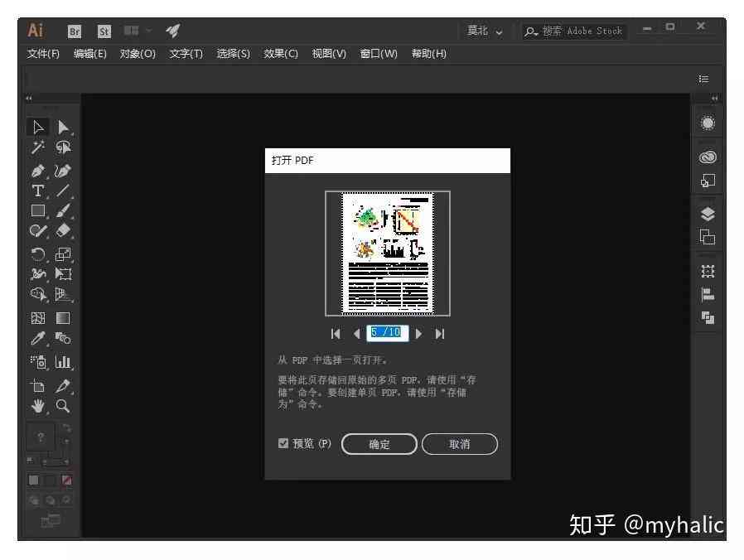This screenshot has height=560, width=744.
Task: Toggle the 预览 (P) preview checkbox
Action: [283, 443]
